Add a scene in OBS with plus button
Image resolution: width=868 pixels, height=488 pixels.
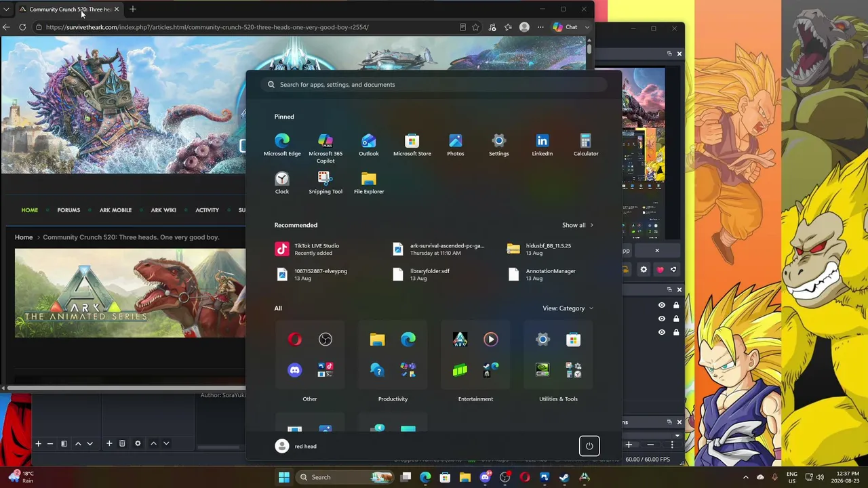click(38, 443)
